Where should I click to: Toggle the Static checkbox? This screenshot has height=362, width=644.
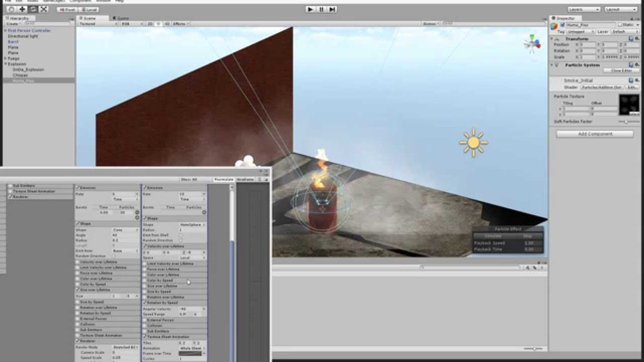(x=620, y=25)
